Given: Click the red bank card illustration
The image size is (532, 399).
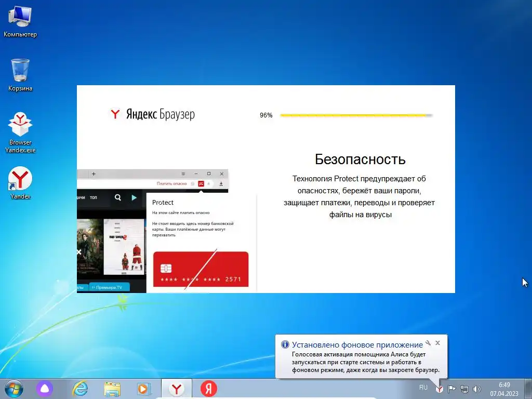Looking at the screenshot, I should 201,269.
